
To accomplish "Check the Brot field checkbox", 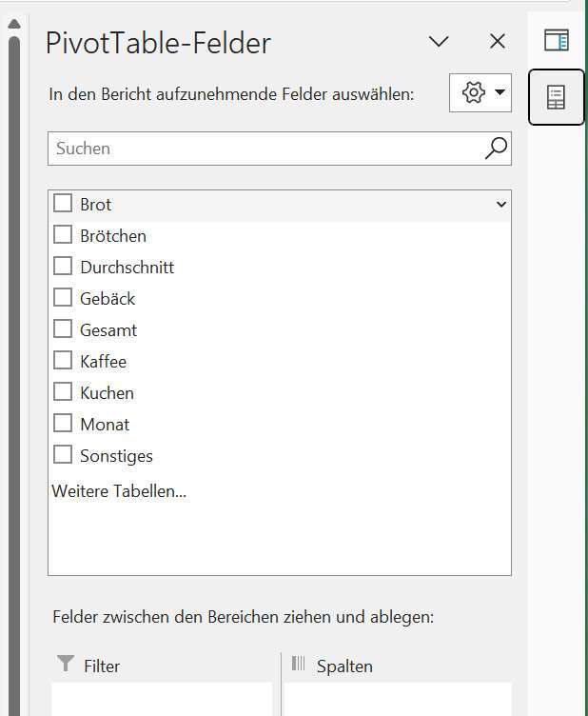I will tap(63, 203).
